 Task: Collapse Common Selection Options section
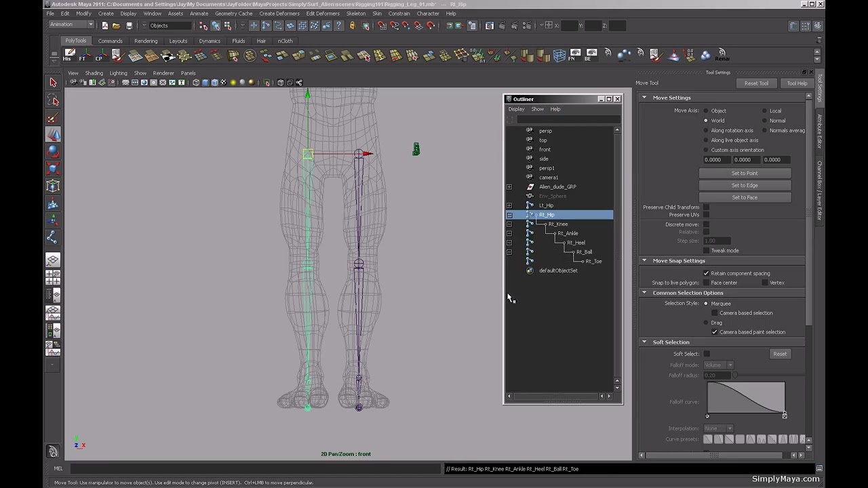(644, 293)
